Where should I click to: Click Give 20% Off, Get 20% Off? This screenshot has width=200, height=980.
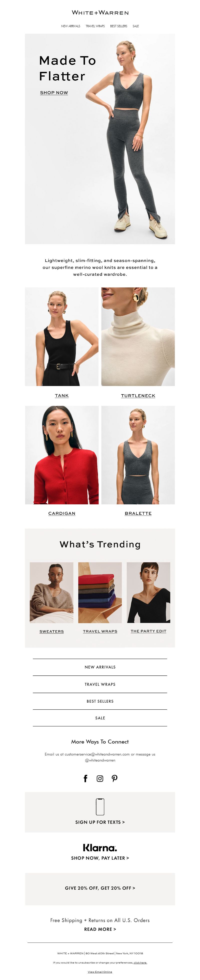pyautogui.click(x=100, y=888)
